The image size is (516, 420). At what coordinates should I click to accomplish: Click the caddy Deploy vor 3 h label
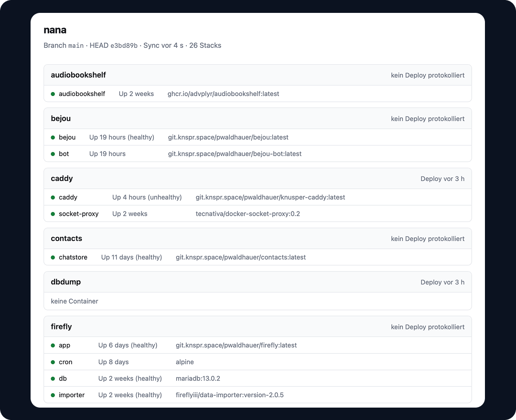click(442, 179)
